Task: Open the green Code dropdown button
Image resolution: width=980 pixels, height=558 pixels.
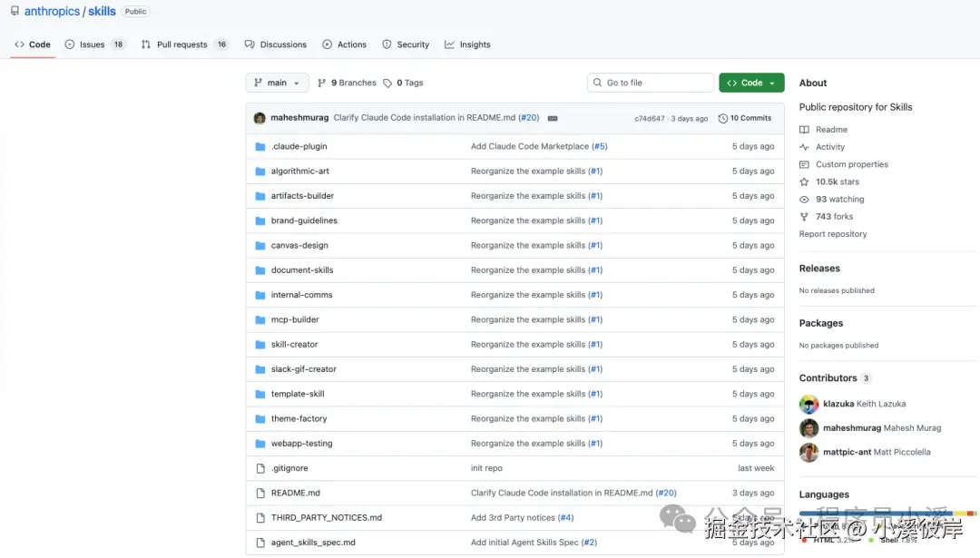Action: tap(751, 83)
